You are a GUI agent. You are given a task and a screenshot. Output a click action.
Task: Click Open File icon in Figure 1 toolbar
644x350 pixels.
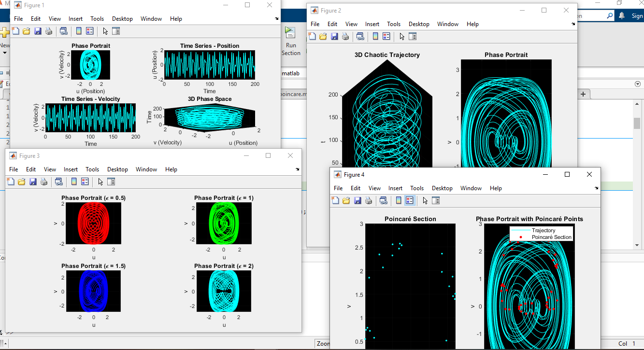point(27,31)
